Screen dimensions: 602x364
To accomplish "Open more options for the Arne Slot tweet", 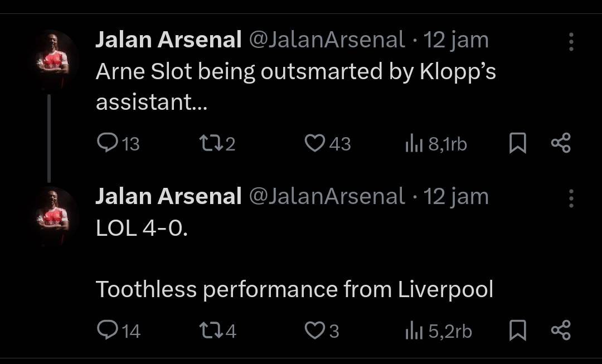I will pyautogui.click(x=571, y=42).
